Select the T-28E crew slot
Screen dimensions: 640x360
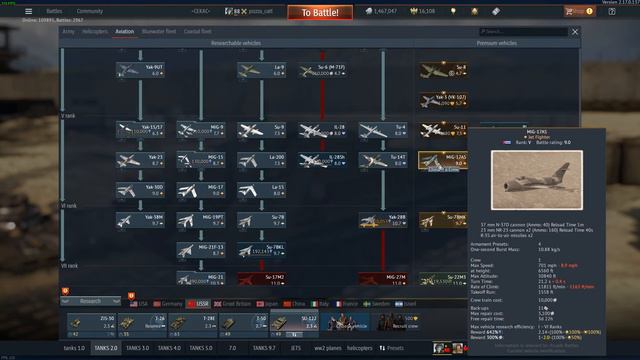click(193, 325)
